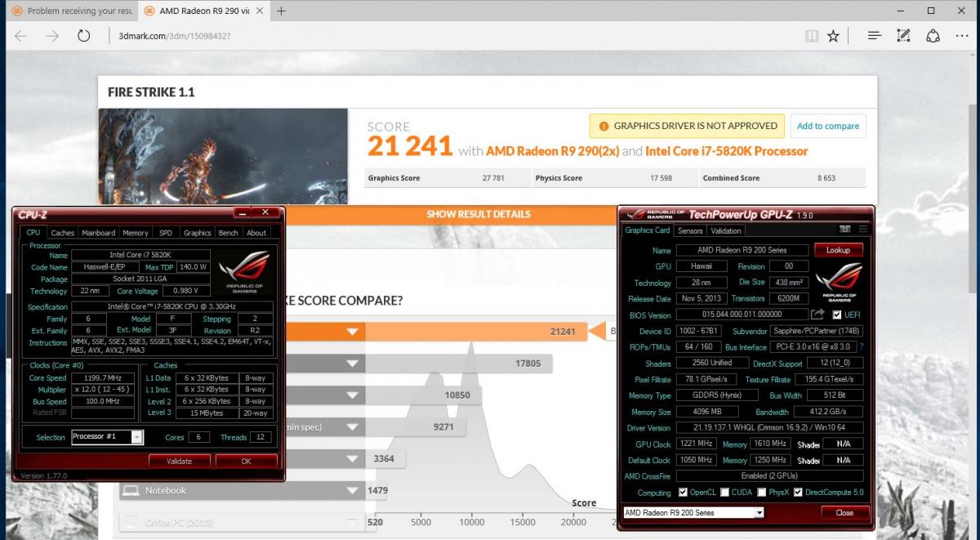This screenshot has height=540, width=980.
Task: Click the Fire Strike benchmark thumbnail
Action: [223, 156]
